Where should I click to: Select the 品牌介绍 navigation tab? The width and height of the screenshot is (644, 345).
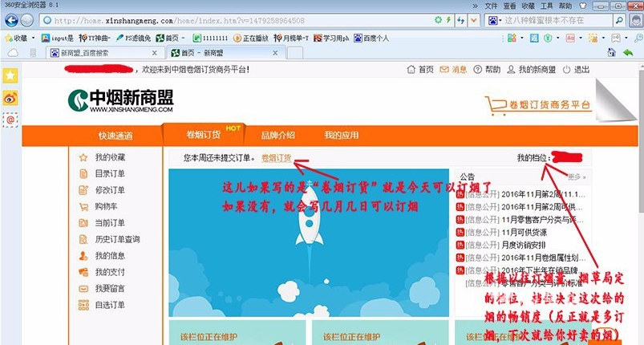coord(278,135)
